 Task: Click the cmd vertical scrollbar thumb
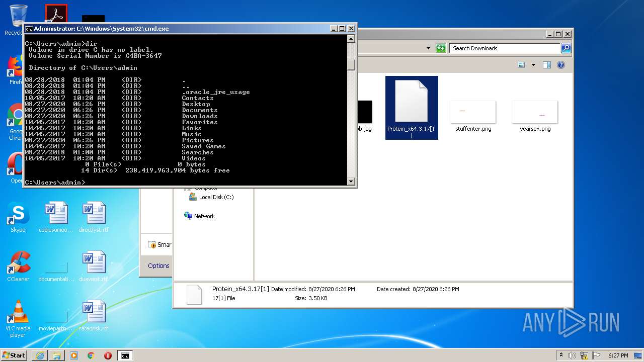(x=351, y=64)
